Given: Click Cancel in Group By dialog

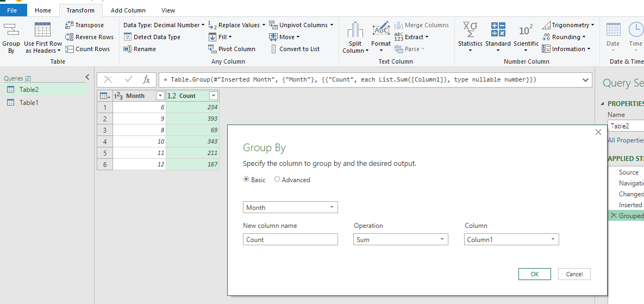Looking at the screenshot, I should click(x=574, y=274).
